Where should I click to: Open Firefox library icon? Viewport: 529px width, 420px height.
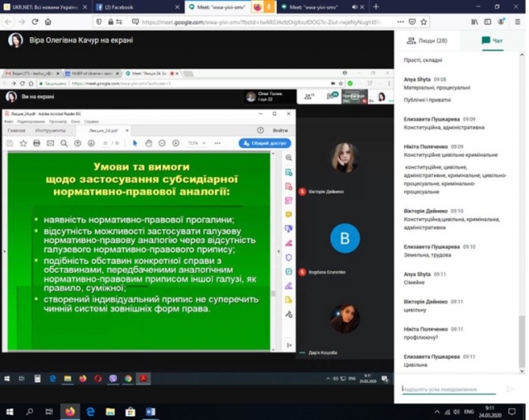tap(474, 22)
